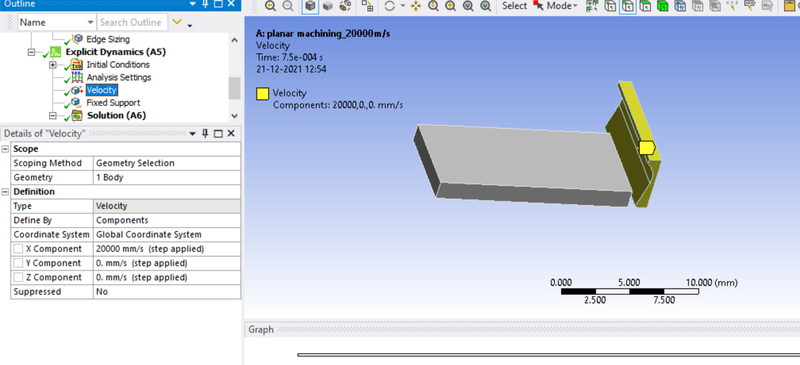Select the Pan tool icon
This screenshot has height=365, width=800.
(416, 6)
